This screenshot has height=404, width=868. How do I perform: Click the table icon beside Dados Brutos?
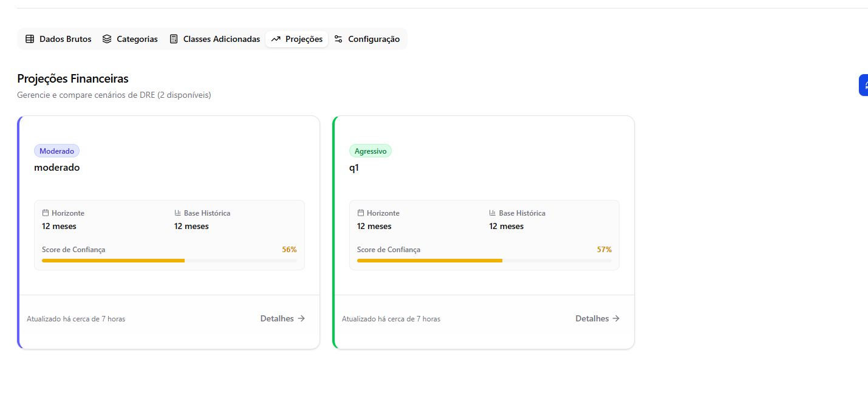tap(30, 39)
